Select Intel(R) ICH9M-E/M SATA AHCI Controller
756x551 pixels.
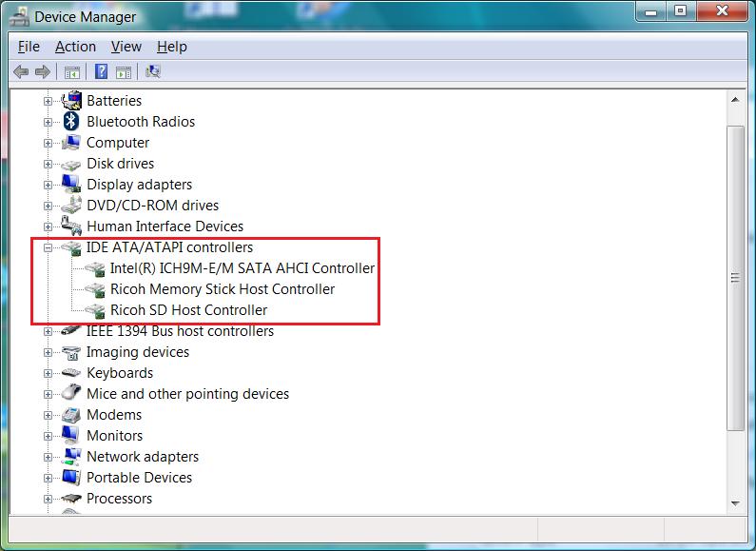242,268
